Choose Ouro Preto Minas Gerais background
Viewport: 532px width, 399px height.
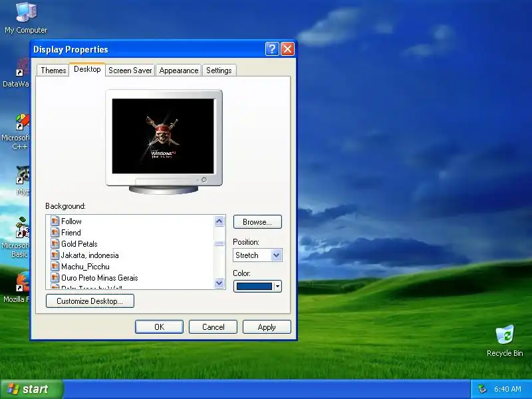[99, 278]
